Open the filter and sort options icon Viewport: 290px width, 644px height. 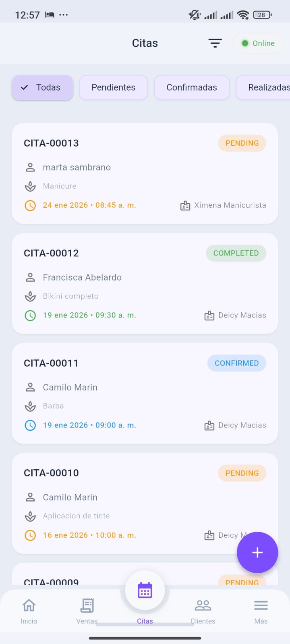point(215,43)
